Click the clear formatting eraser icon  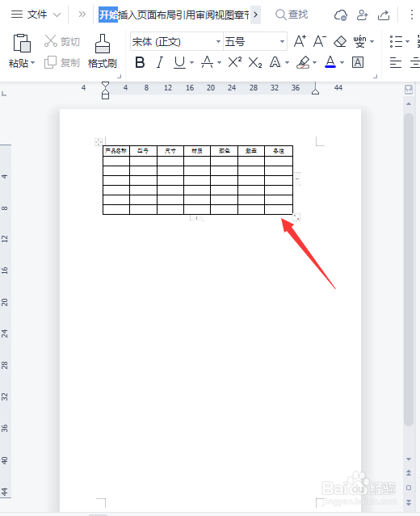340,42
